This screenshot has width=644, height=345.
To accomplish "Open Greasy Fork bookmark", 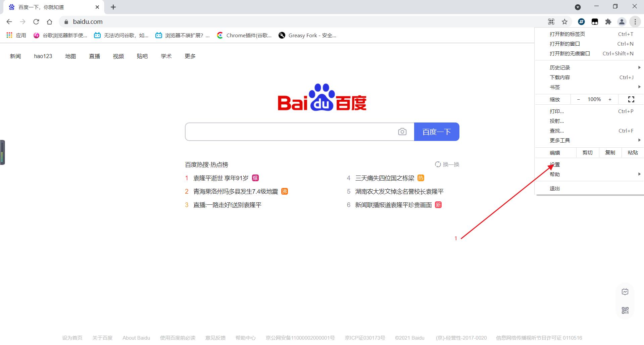I will 307,35.
